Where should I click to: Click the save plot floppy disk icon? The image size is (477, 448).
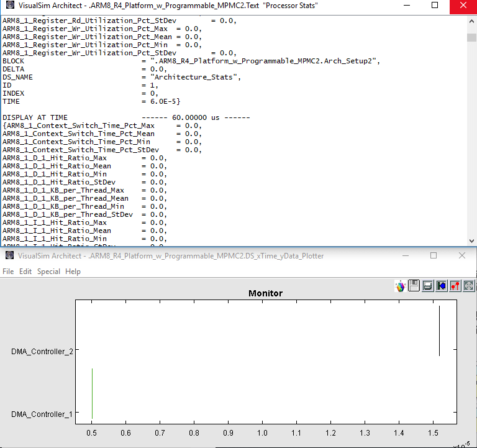tap(414, 286)
